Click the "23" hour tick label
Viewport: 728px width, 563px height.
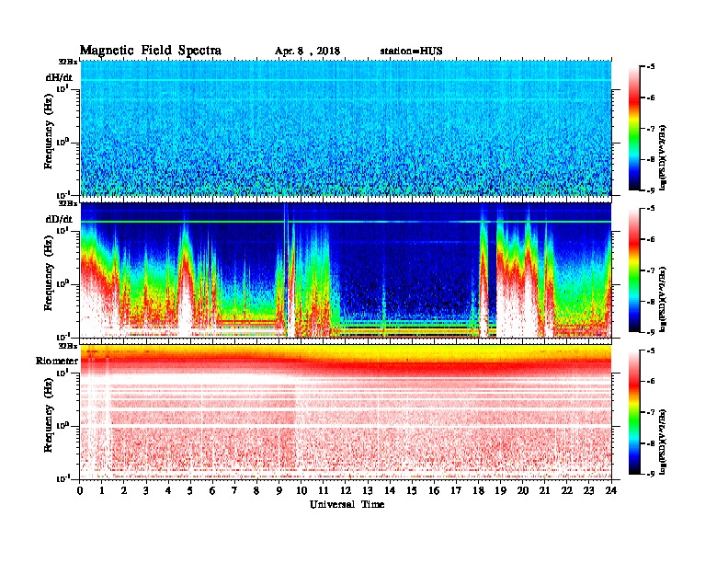pyautogui.click(x=589, y=490)
